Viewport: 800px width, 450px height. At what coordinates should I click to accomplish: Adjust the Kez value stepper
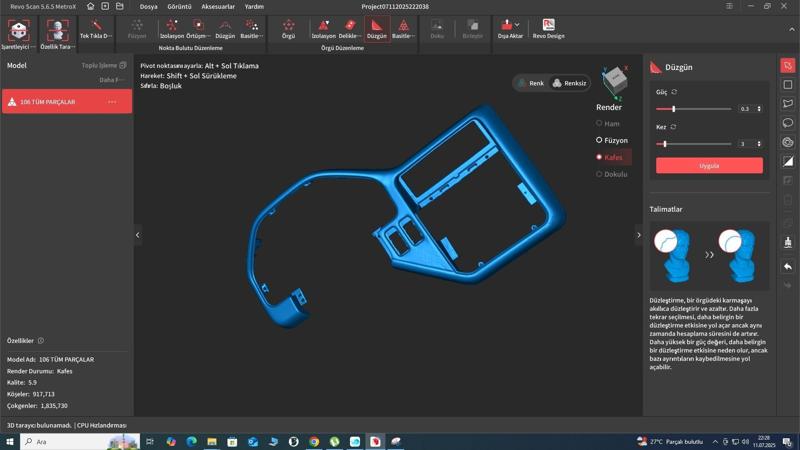coord(759,144)
